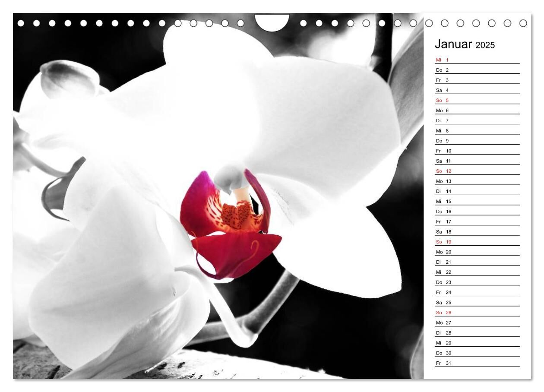
Task: Select the "Mi 29" calendar row
Action: click(443, 343)
